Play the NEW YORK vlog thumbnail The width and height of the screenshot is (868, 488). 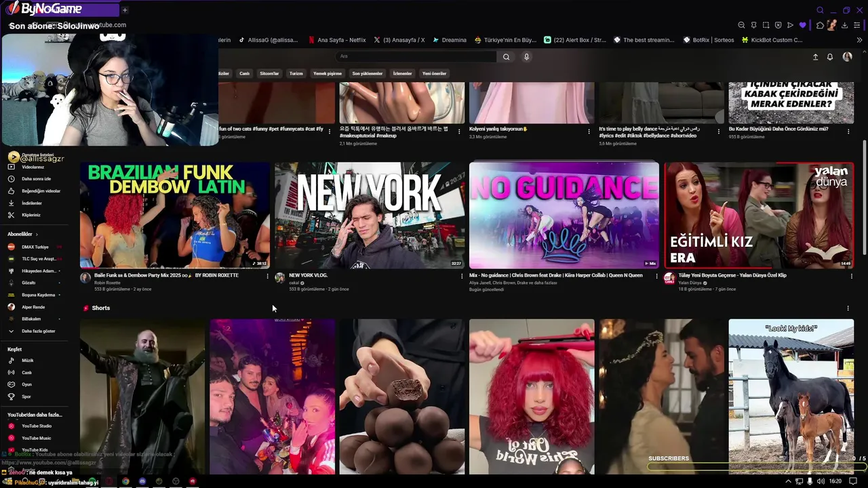click(369, 216)
